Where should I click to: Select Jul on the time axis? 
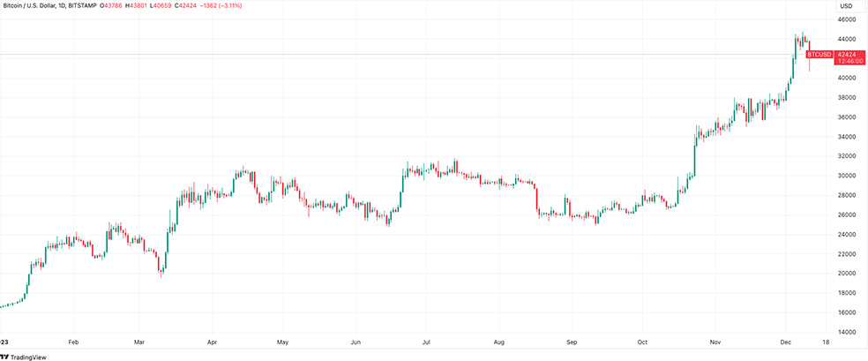point(426,341)
